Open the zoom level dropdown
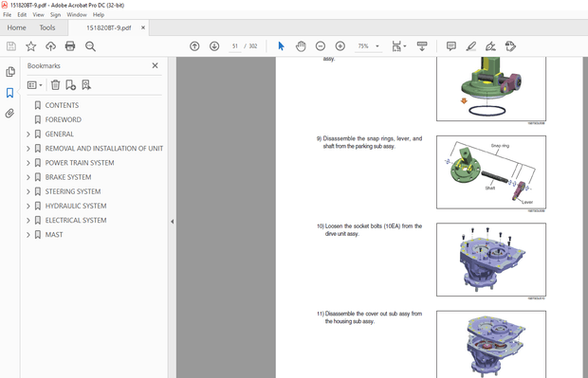 (377, 46)
